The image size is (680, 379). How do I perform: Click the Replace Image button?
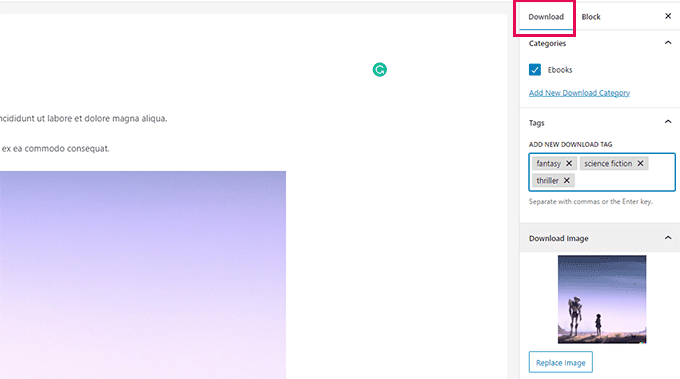[560, 362]
